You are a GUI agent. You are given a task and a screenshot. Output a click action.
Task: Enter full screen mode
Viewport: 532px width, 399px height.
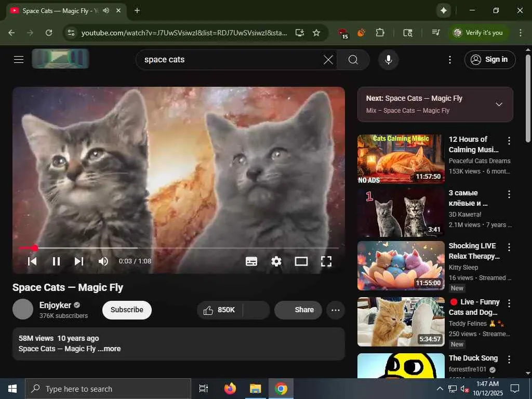coord(326,261)
